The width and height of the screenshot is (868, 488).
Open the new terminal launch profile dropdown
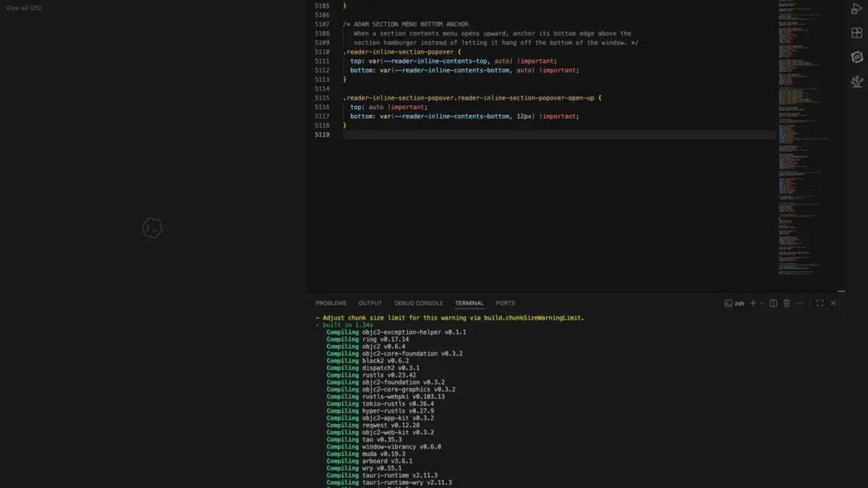[761, 304]
